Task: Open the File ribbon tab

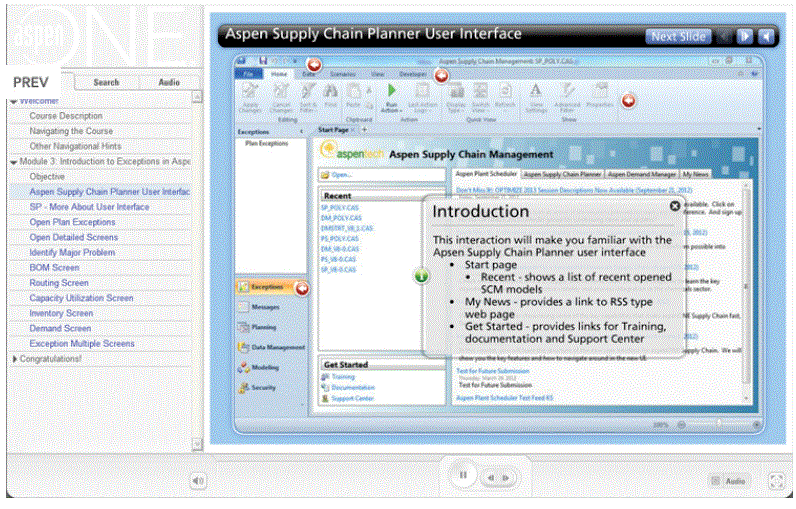Action: pyautogui.click(x=249, y=74)
